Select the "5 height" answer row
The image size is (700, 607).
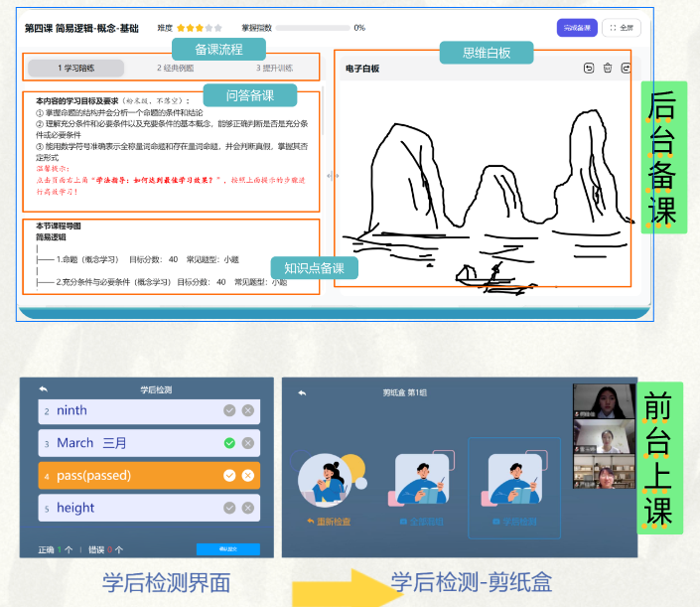tap(149, 508)
